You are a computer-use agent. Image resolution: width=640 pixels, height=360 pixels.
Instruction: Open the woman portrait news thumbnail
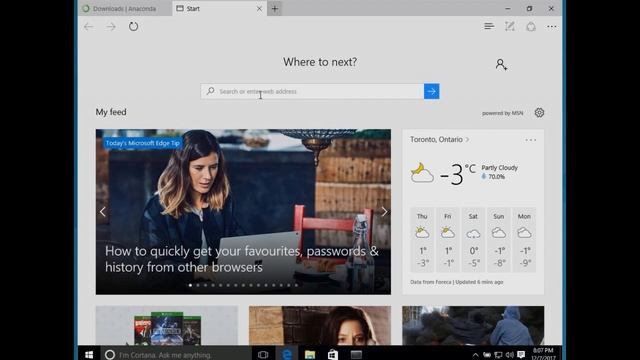pyautogui.click(x=320, y=326)
